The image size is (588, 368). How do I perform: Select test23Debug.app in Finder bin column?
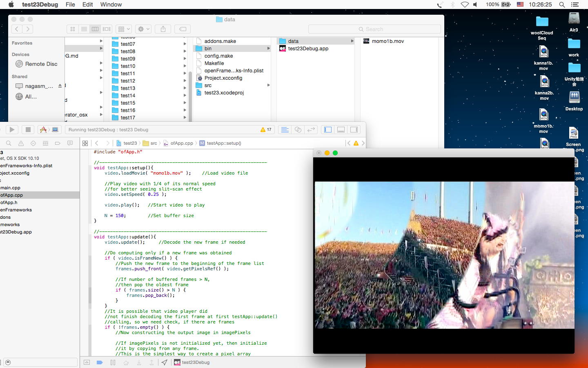click(x=304, y=49)
